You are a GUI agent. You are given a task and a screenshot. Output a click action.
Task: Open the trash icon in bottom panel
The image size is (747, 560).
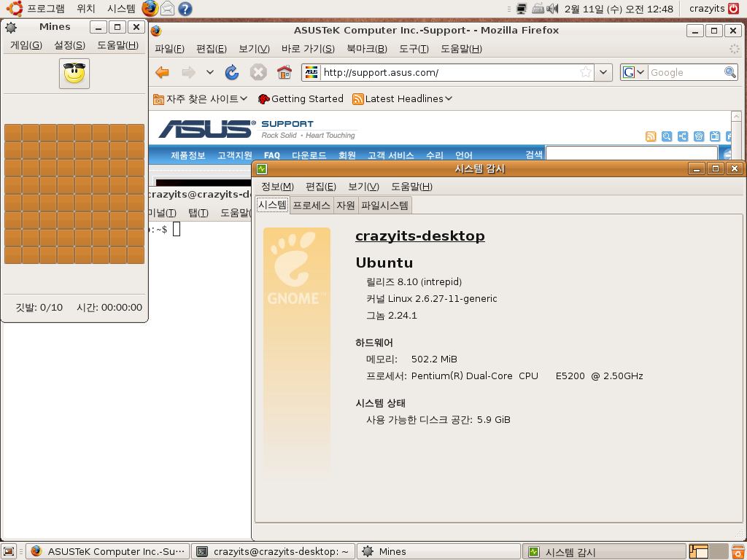(738, 551)
